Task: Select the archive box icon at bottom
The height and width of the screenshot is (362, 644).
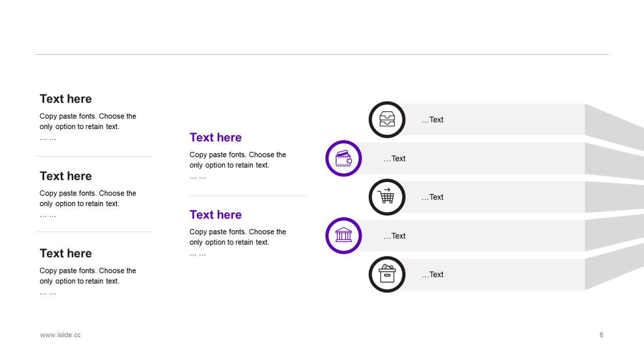Action: coord(387,275)
